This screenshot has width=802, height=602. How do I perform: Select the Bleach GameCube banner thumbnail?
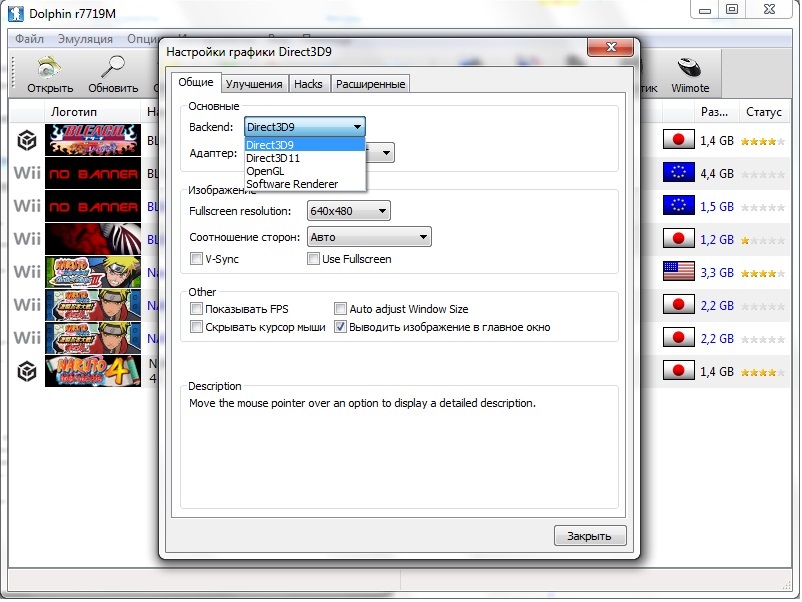tap(93, 140)
